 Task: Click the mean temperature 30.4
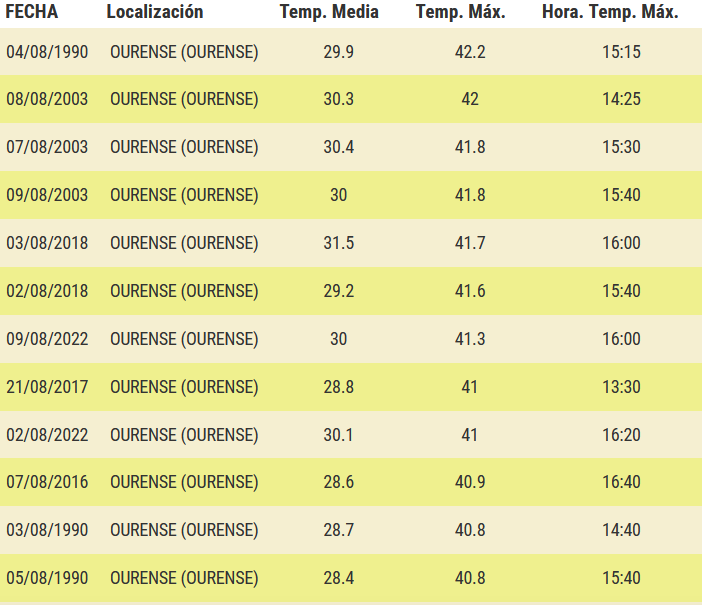(x=339, y=147)
